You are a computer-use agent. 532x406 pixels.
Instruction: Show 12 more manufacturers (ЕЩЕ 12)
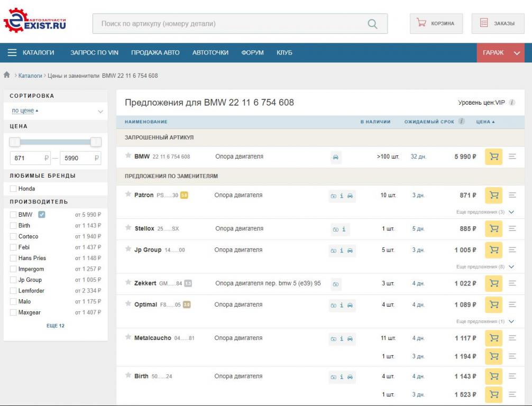56,326
